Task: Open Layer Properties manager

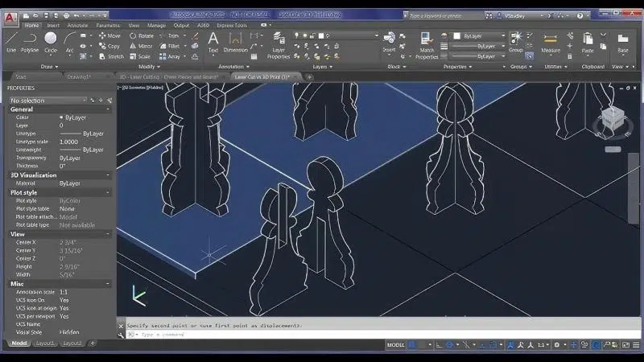Action: click(x=279, y=45)
